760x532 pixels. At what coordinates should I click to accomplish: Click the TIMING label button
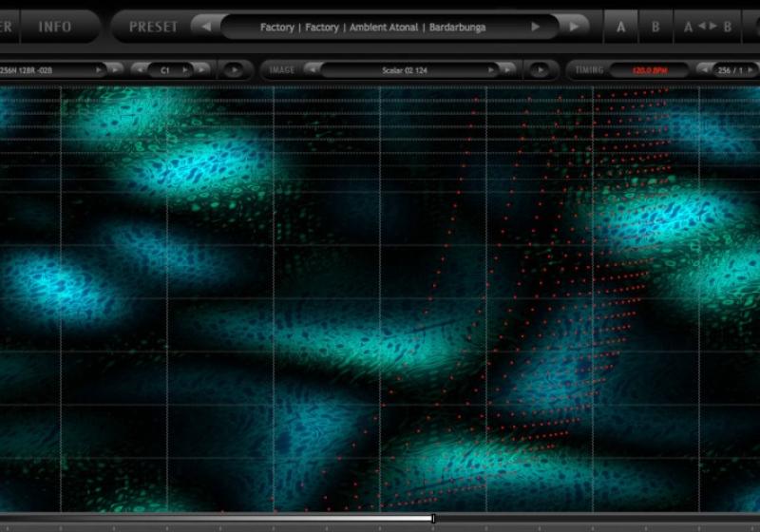point(589,70)
